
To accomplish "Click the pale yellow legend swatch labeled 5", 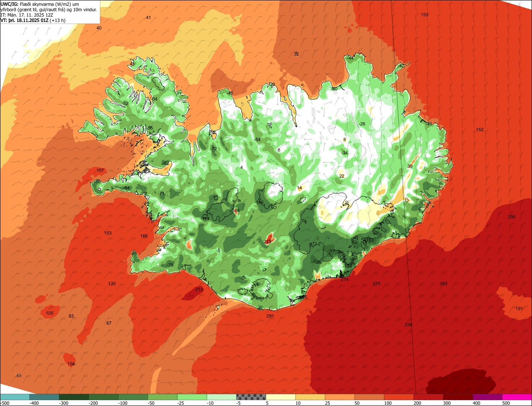I will (x=281, y=397).
